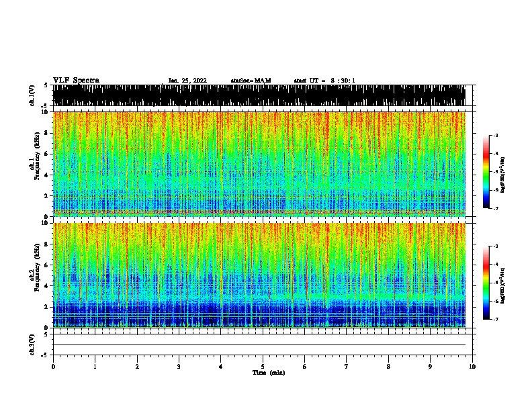
Task: Select the ch.2 "Frequency (kHz)" axis label
Action: pos(37,267)
